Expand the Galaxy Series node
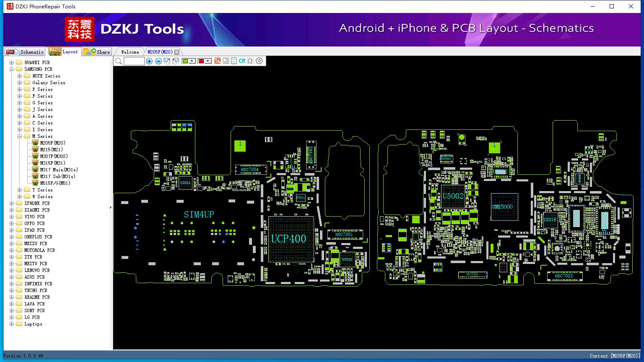Image resolution: width=644 pixels, height=362 pixels. coord(20,83)
